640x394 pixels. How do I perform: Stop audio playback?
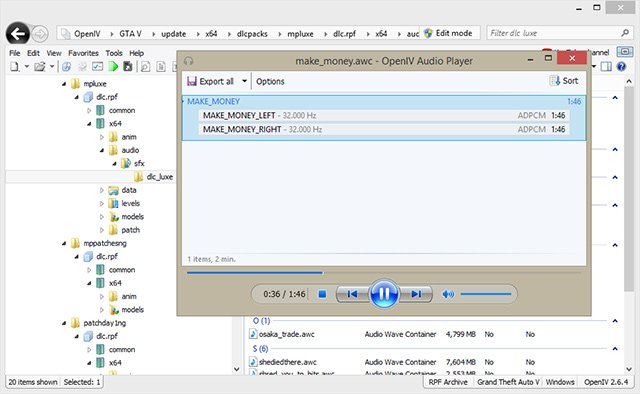pyautogui.click(x=322, y=294)
